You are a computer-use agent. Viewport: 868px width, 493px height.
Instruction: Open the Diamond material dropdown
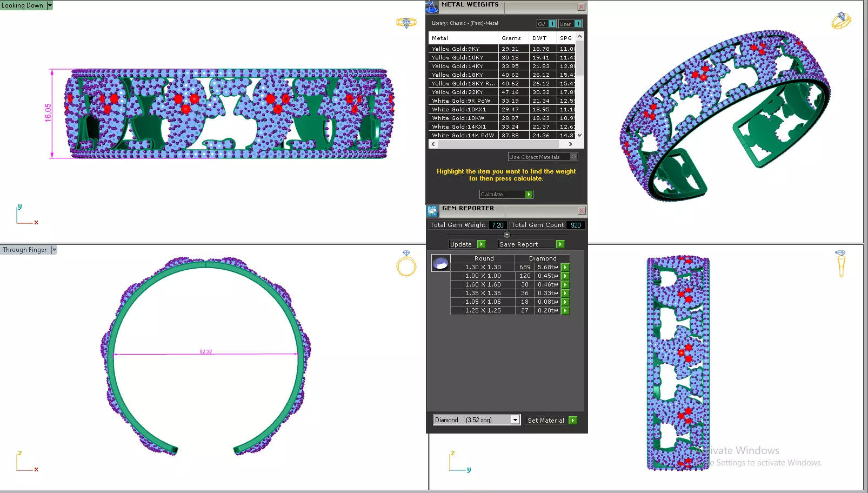(x=515, y=420)
